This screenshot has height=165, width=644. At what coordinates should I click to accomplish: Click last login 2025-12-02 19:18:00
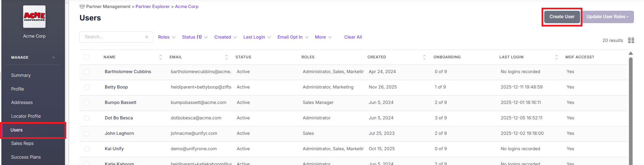click(x=522, y=133)
